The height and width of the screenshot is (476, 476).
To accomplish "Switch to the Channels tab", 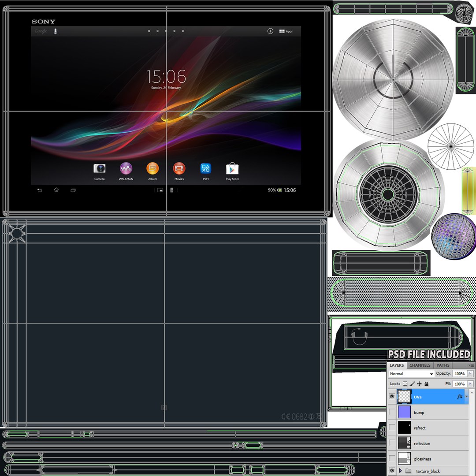I will click(420, 365).
